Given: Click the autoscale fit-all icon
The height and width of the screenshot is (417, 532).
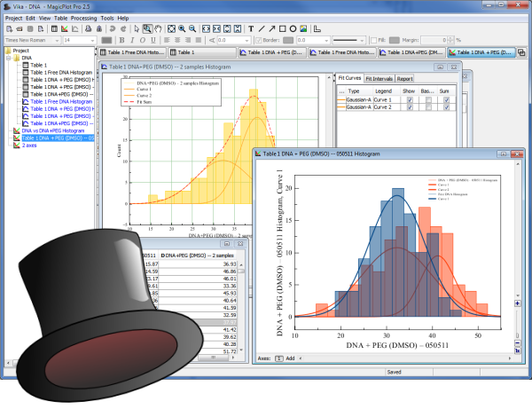Looking at the screenshot, I should (x=171, y=29).
